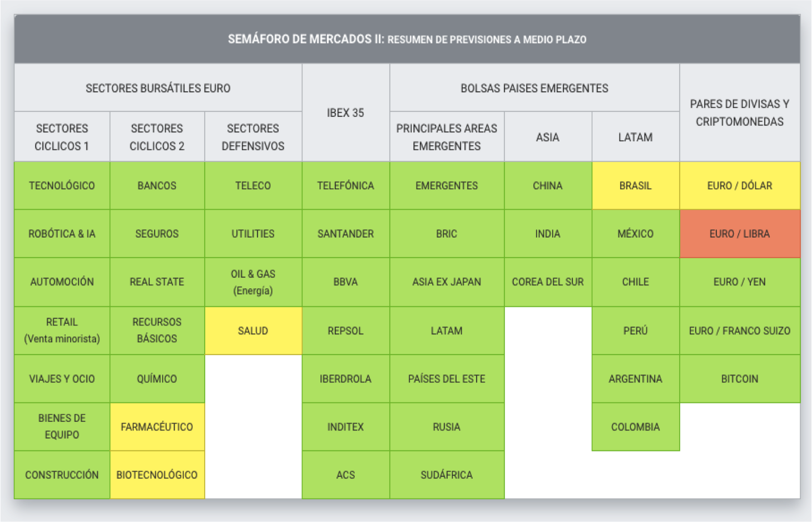
Task: Click the FARMACÉUTICO cell
Action: [157, 427]
